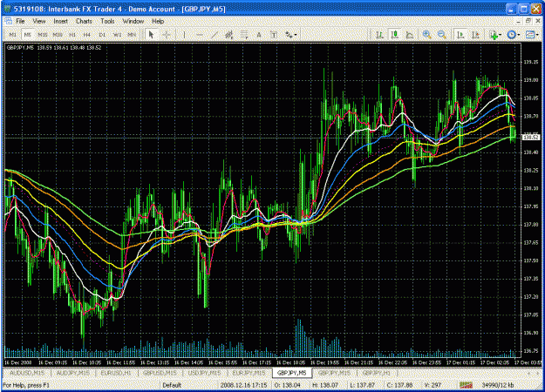Open the Window menu
The height and width of the screenshot is (392, 545).
click(x=133, y=21)
